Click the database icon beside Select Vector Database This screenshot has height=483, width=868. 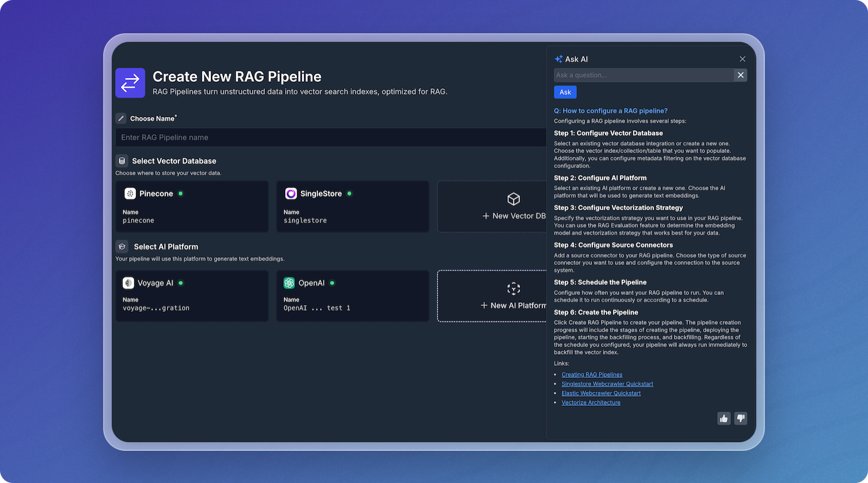(x=122, y=161)
